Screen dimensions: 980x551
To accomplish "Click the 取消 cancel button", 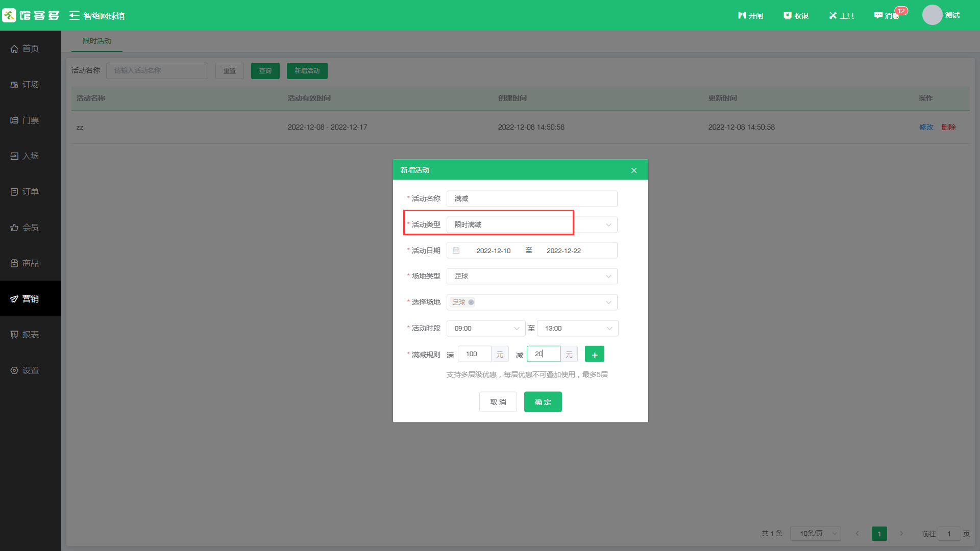I will pos(498,402).
